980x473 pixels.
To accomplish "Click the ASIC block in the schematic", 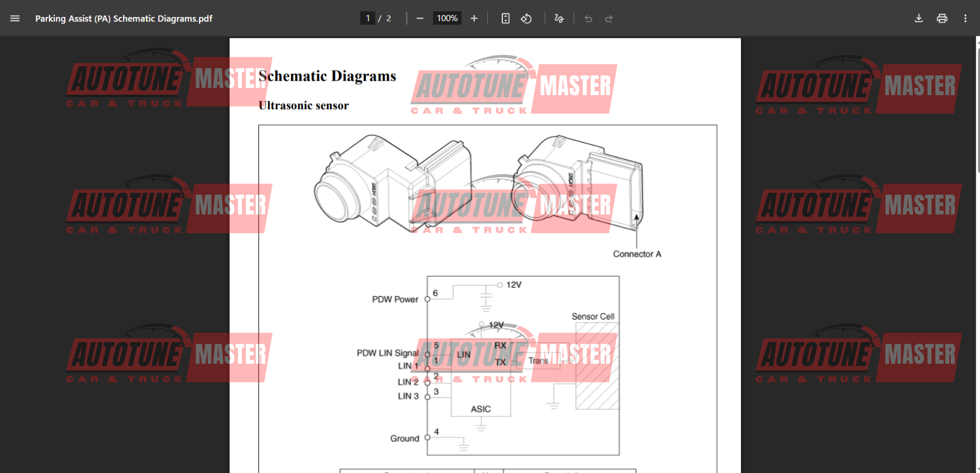I will click(481, 409).
